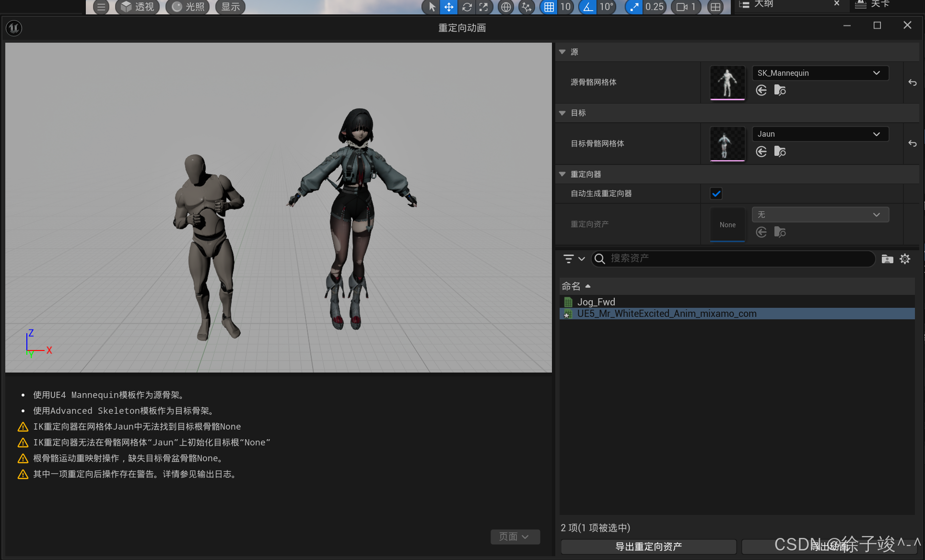Toggle grid snapping in the viewport toolbar
Screen dimensions: 925x560
click(x=549, y=7)
